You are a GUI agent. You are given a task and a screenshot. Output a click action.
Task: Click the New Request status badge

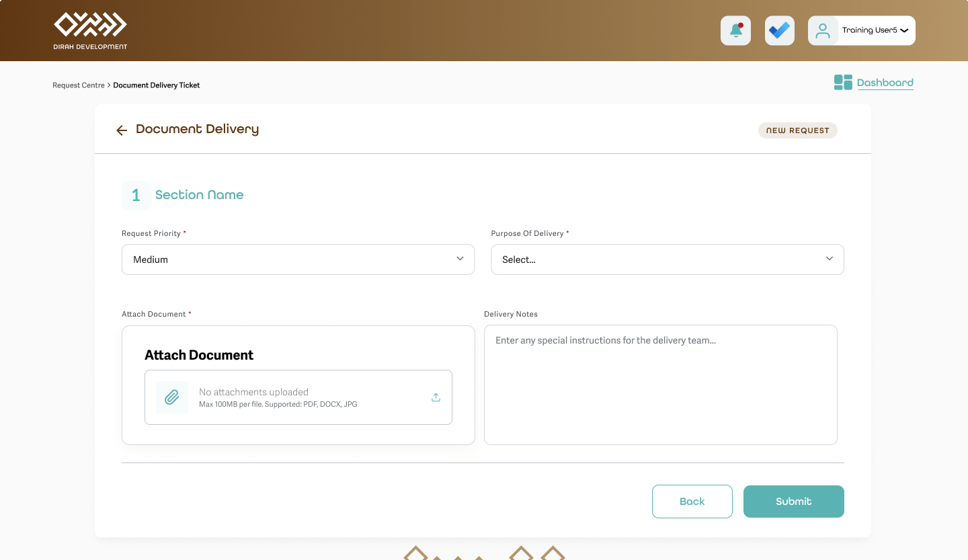pyautogui.click(x=798, y=130)
